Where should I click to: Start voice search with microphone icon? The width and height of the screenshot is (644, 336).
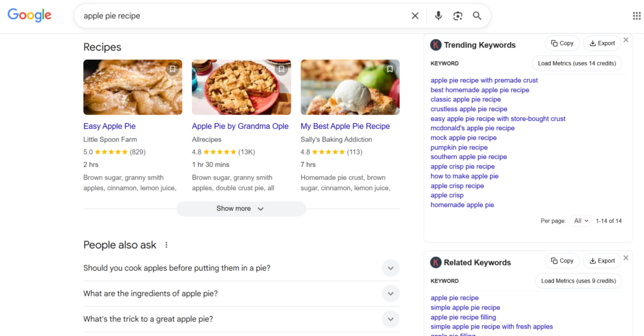point(438,16)
